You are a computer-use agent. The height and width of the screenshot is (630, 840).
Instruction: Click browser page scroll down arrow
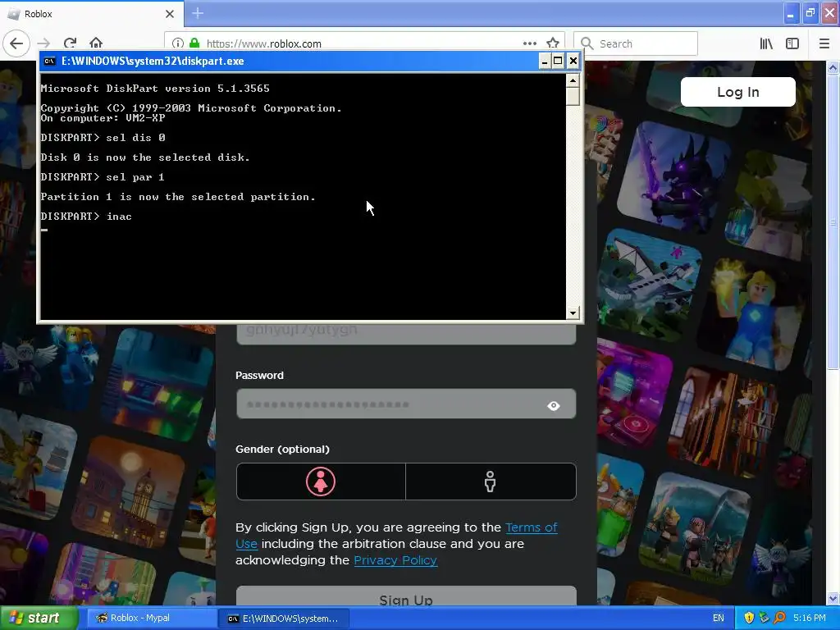tap(833, 598)
